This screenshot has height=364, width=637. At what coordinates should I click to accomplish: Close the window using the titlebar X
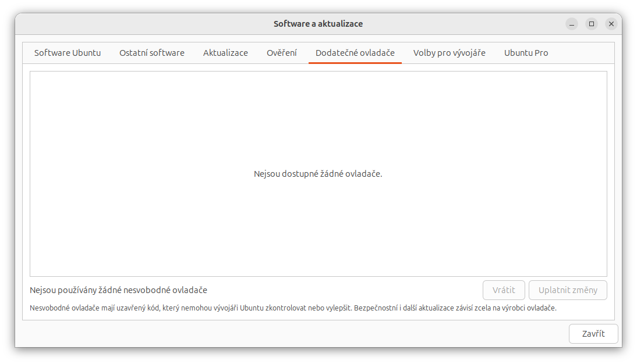611,24
